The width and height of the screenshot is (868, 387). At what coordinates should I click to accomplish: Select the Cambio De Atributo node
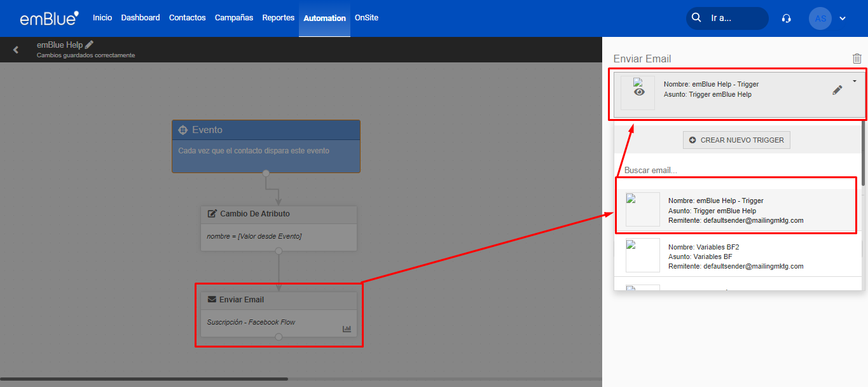[x=279, y=228]
